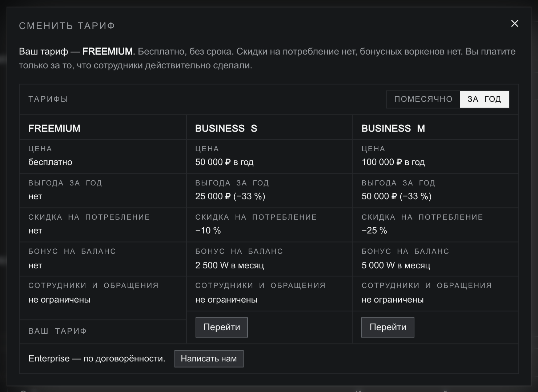
Task: Click the СКИДКА НА ПОТРЕБЛЕНИЕ label in Business S
Action: [x=256, y=217]
